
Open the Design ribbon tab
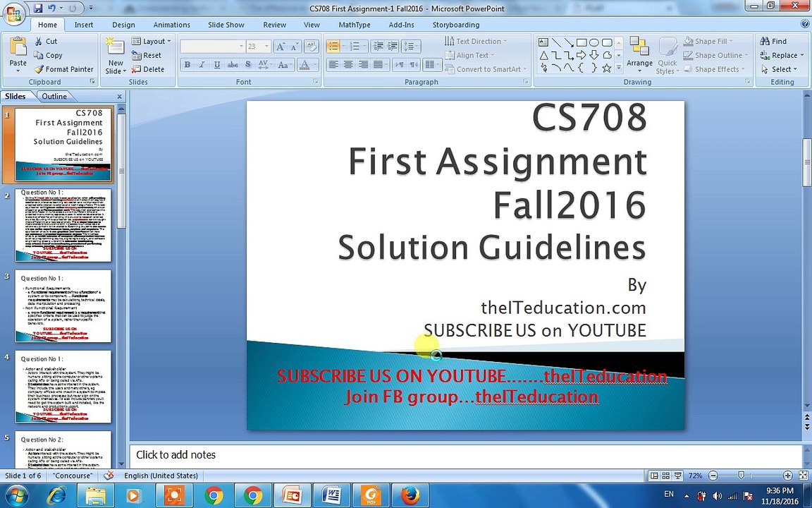coord(123,25)
